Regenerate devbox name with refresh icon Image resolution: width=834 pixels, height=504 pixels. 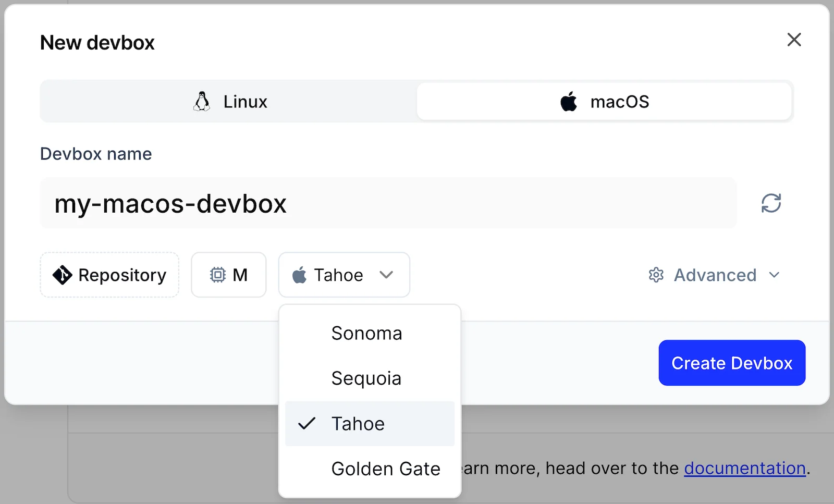(771, 203)
